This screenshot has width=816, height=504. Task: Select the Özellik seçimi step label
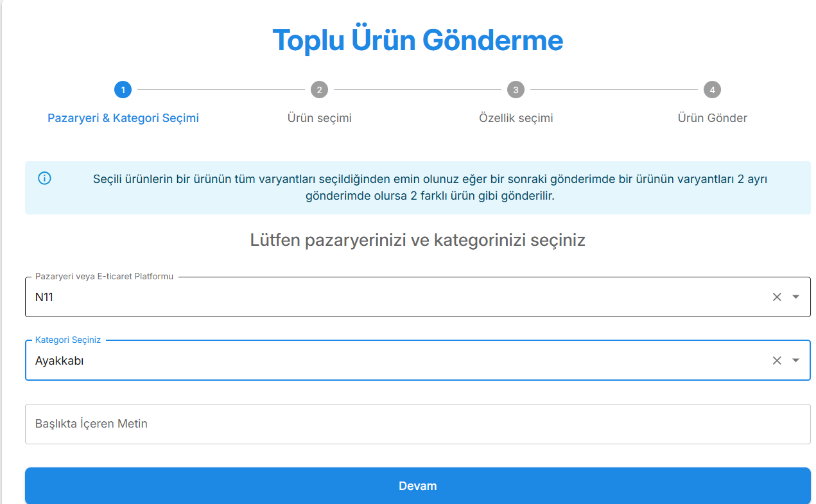coord(516,117)
